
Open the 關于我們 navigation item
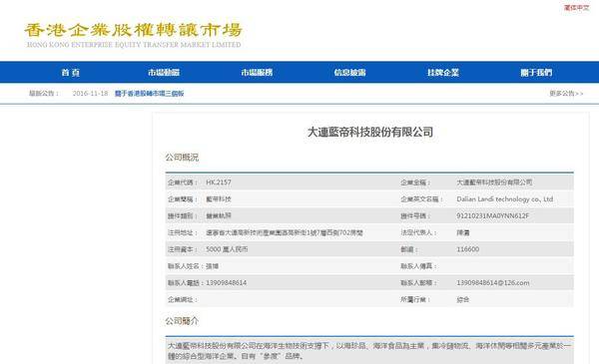[536, 73]
